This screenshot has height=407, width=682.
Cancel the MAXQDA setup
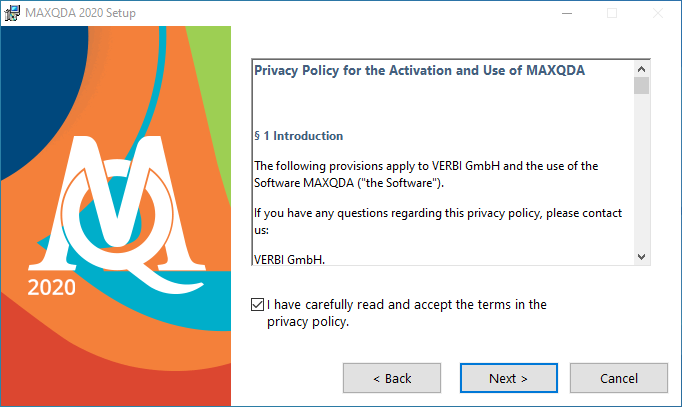619,378
